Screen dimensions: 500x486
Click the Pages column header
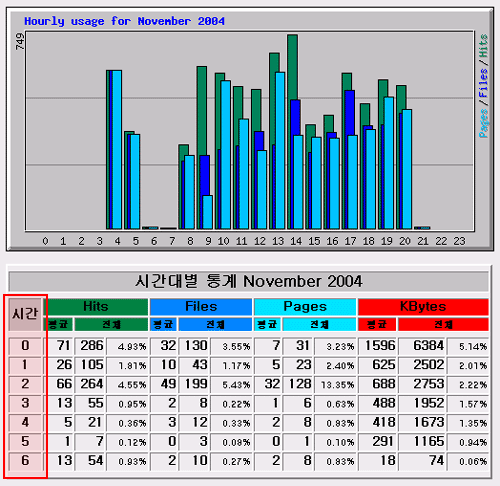[305, 307]
